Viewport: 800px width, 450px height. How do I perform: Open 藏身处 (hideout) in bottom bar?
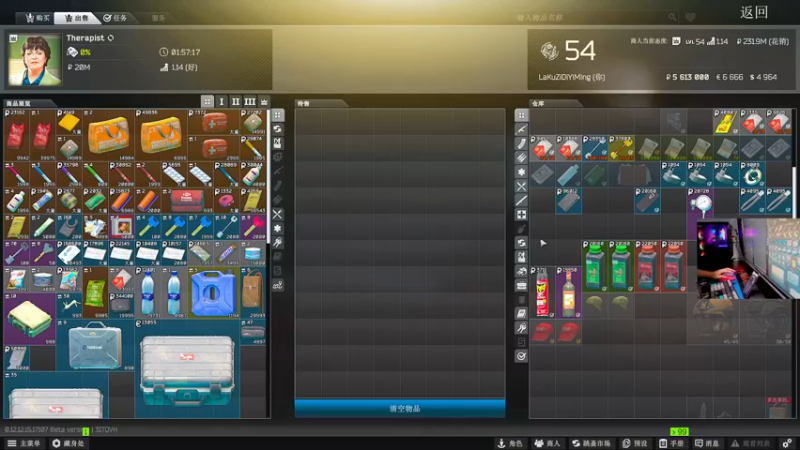point(68,443)
